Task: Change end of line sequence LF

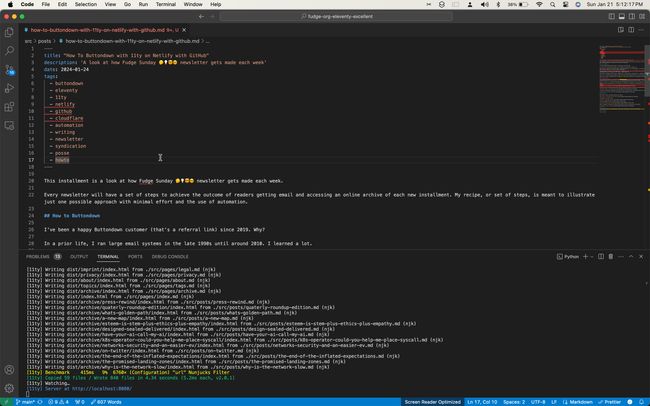Action: click(554, 402)
